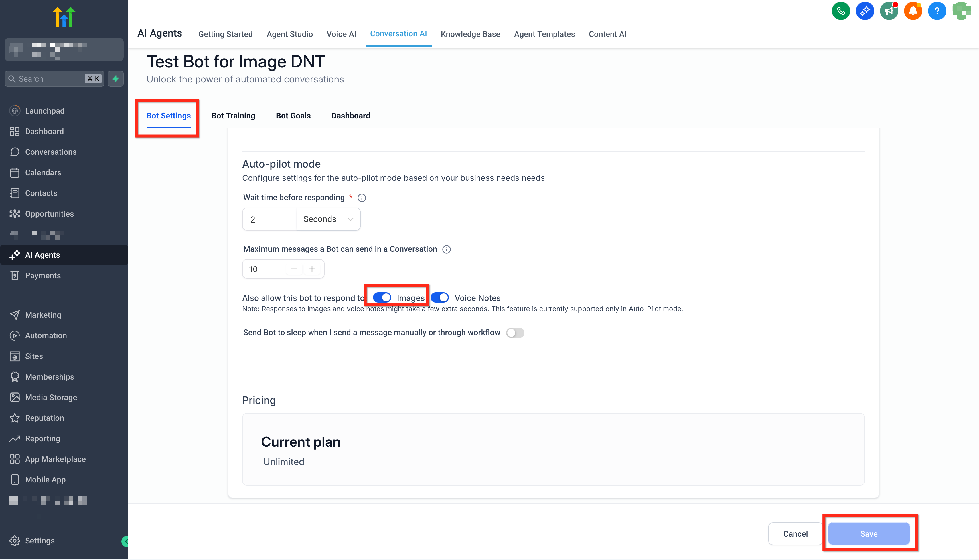Open the megaphone announcements icon
Image resolution: width=979 pixels, height=560 pixels.
[x=889, y=11]
